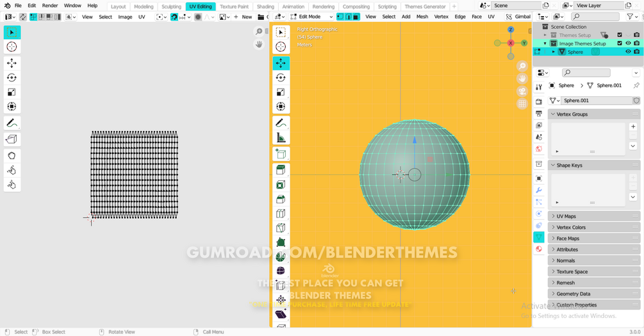Toggle proportional editing in UV editor
The height and width of the screenshot is (336, 644).
pos(198,17)
